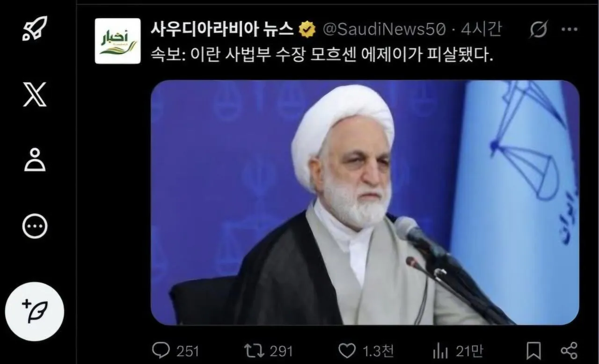Open the 사우디아라비아 뉴스 account name link
The height and width of the screenshot is (364, 599).
coord(222,29)
